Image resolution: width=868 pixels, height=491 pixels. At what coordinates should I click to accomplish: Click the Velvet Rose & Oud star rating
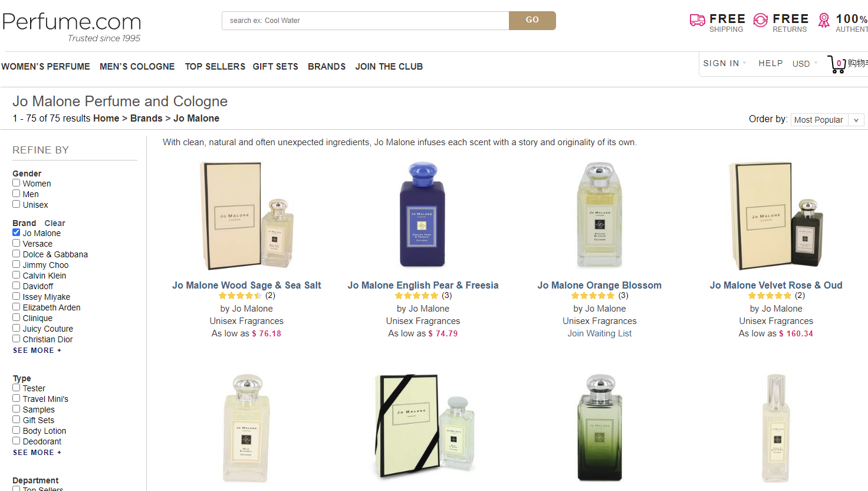click(770, 296)
